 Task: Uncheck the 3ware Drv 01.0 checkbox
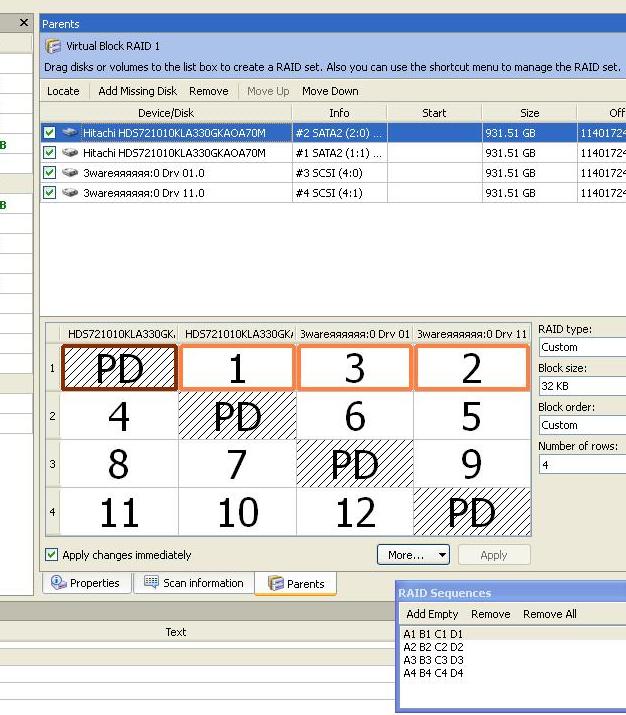[49, 173]
